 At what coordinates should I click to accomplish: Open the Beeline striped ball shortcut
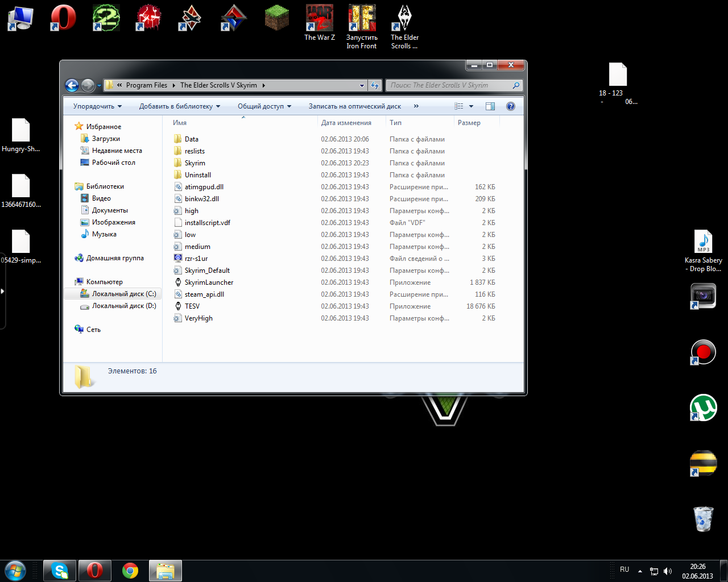tap(704, 463)
